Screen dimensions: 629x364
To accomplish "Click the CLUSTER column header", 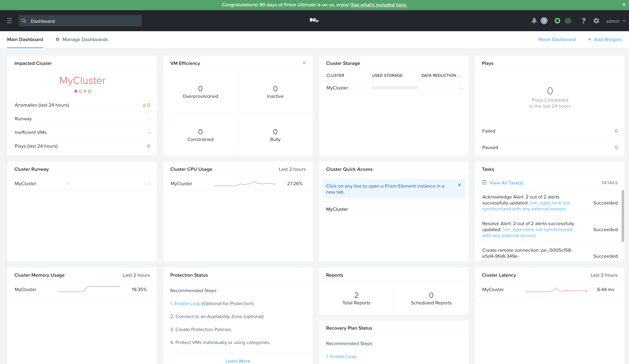I will tap(335, 75).
